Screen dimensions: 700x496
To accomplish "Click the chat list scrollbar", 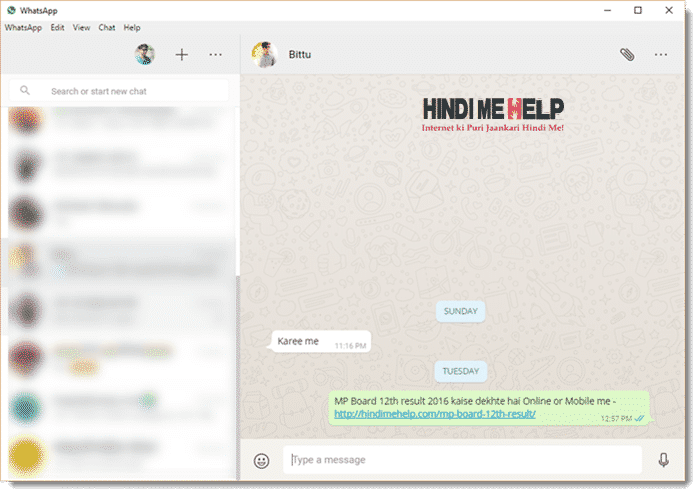I will pos(239,379).
